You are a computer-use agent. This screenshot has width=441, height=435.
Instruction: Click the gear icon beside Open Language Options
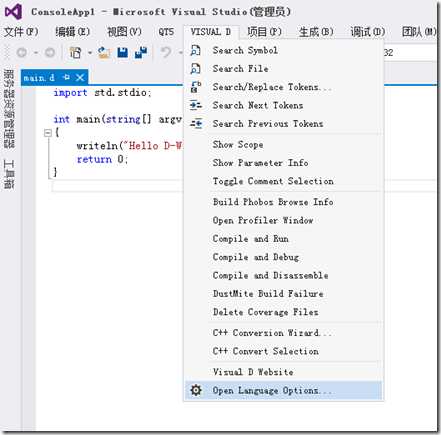click(x=196, y=390)
